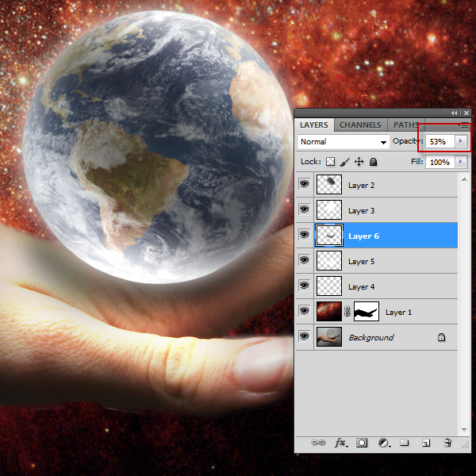Image resolution: width=476 pixels, height=476 pixels.
Task: Hide Layer 2 with its eye icon
Action: [x=305, y=184]
